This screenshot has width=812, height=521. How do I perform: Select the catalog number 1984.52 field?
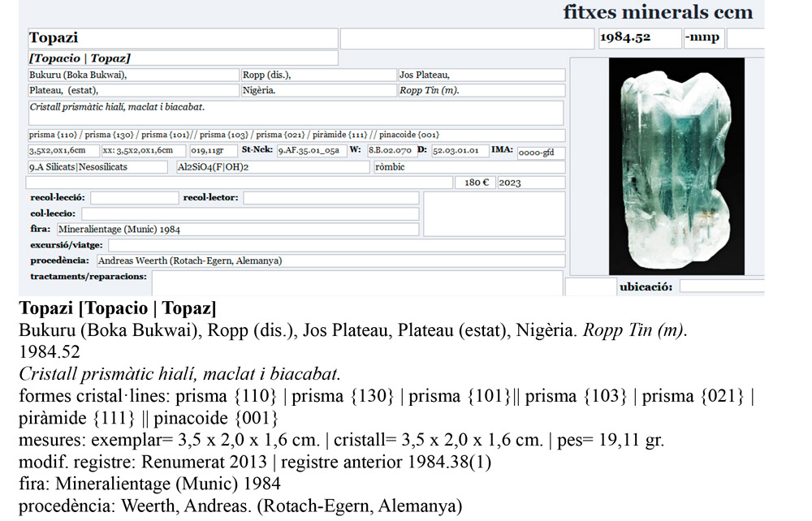tap(639, 37)
